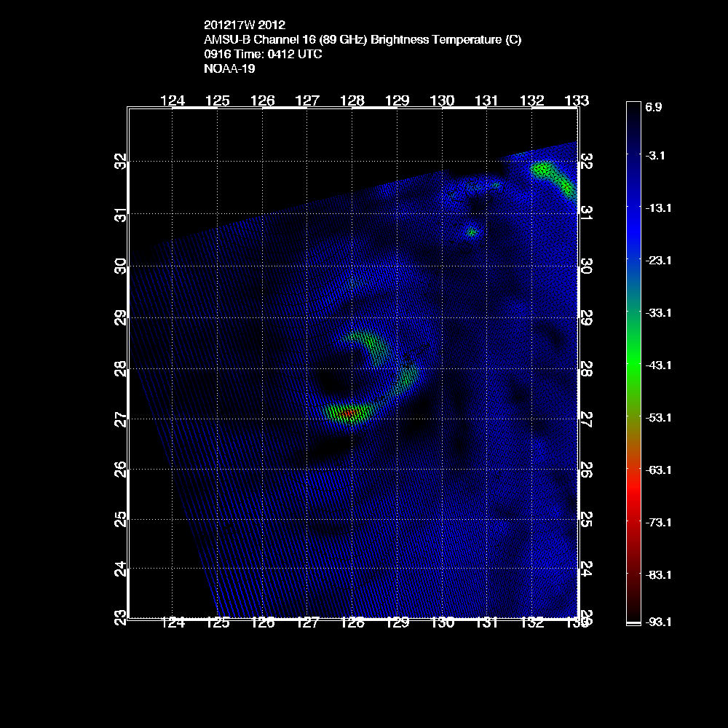Click the NOAA-19 satellite label
This screenshot has height=728, width=728.
pyautogui.click(x=229, y=70)
